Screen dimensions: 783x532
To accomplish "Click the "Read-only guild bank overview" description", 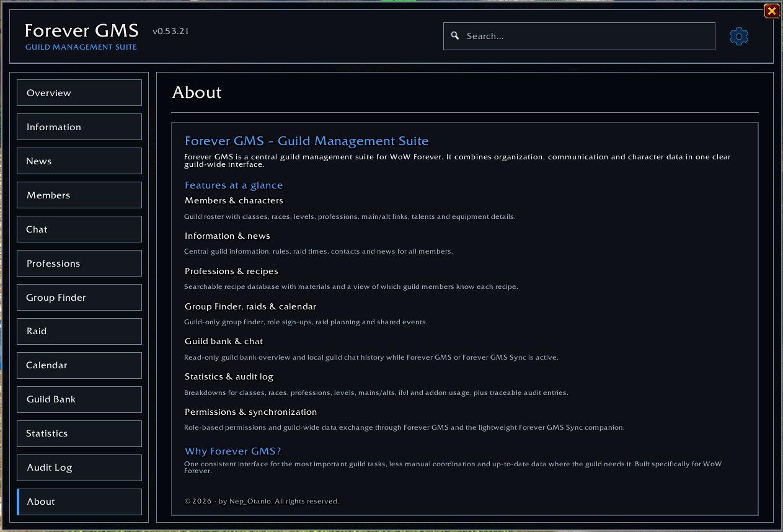I will (371, 357).
